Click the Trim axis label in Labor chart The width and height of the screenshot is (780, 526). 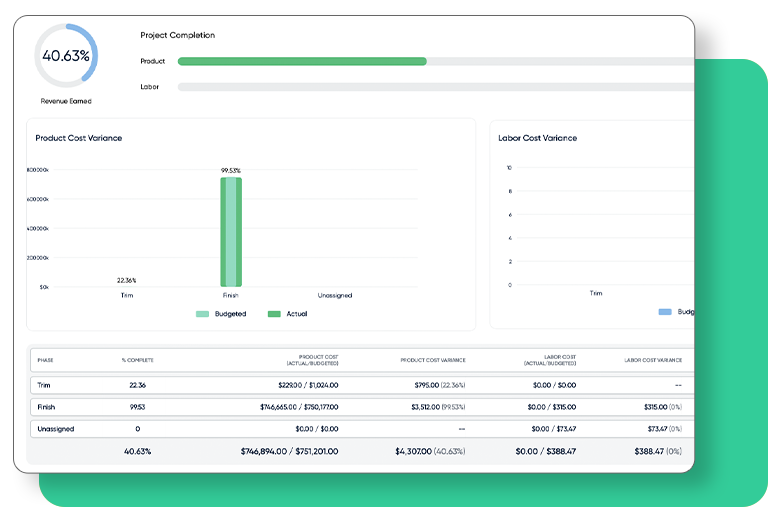point(596,294)
